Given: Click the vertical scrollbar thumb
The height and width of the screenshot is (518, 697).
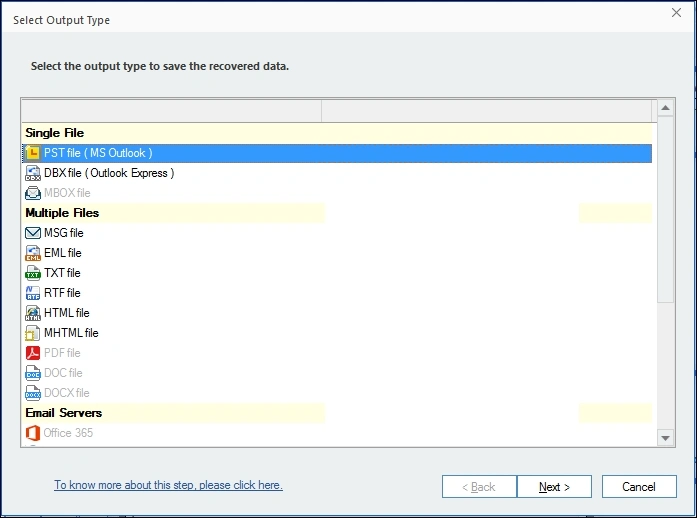Looking at the screenshot, I should (x=665, y=209).
